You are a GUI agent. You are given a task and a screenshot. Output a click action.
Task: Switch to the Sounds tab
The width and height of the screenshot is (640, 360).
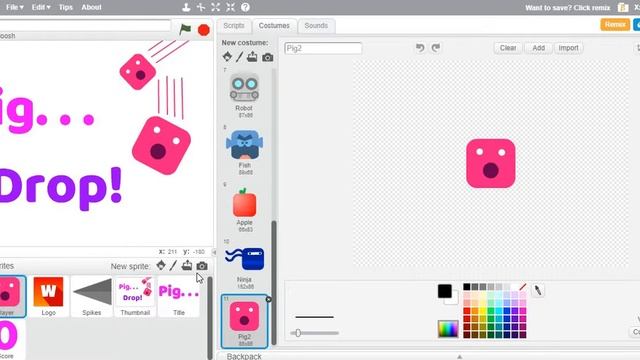pos(316,26)
